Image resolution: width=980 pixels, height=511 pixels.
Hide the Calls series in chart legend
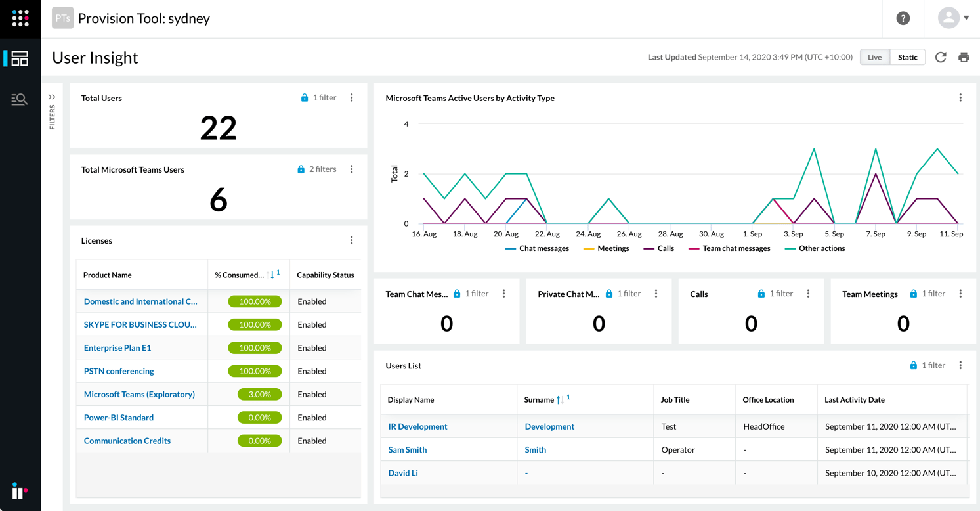658,248
